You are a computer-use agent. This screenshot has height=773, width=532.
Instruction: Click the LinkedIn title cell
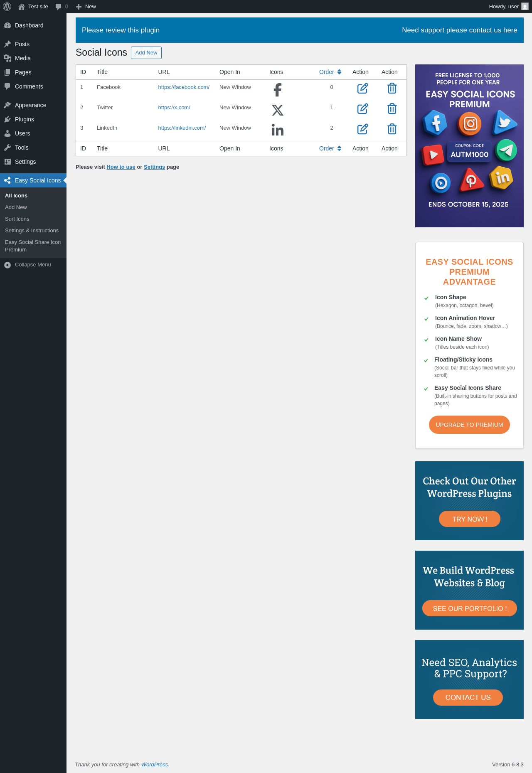(x=107, y=128)
